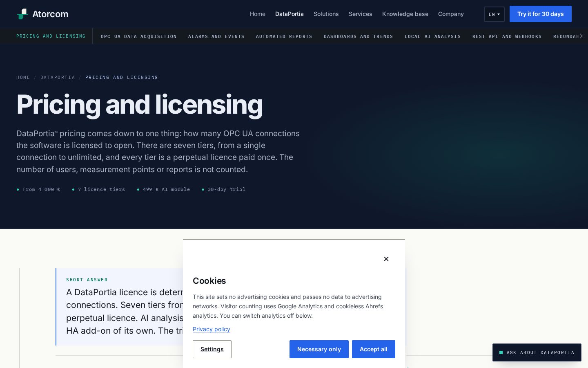
Task: Click the DATAPORTIA breadcrumb link
Action: pos(58,77)
